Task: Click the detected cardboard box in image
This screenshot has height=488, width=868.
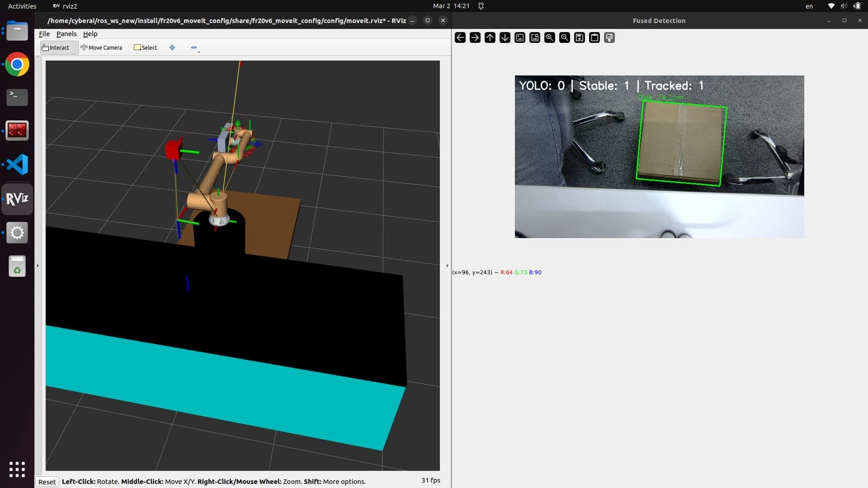Action: pos(681,143)
